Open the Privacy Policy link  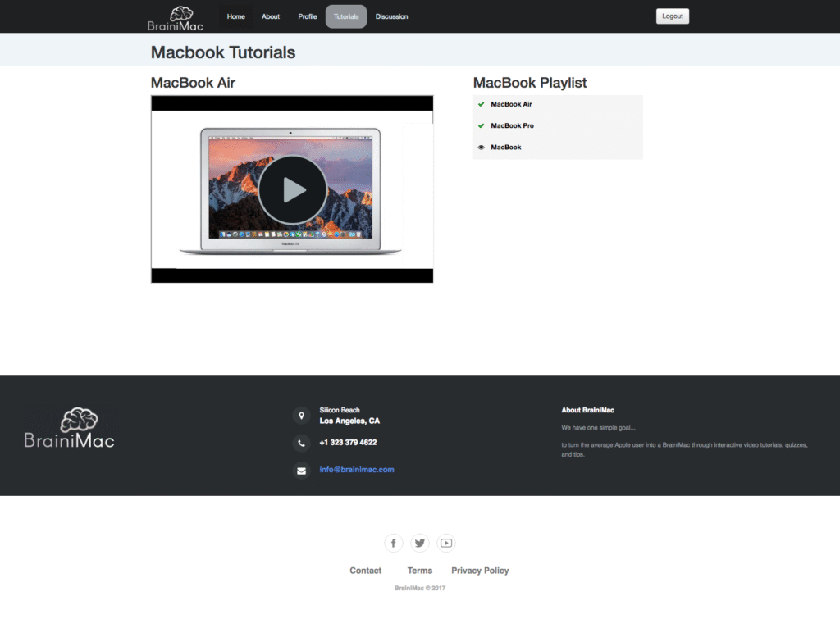tap(480, 571)
